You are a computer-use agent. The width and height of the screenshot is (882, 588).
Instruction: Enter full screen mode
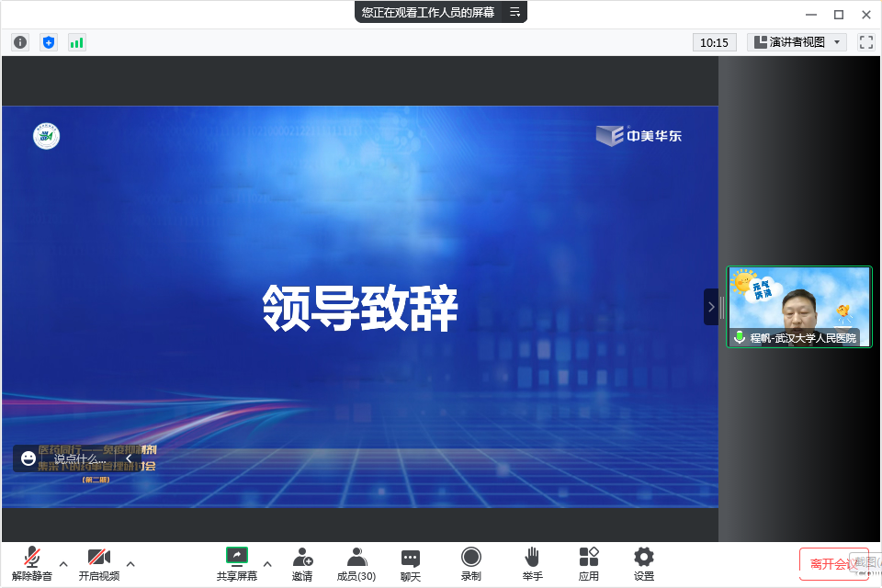[x=865, y=42]
